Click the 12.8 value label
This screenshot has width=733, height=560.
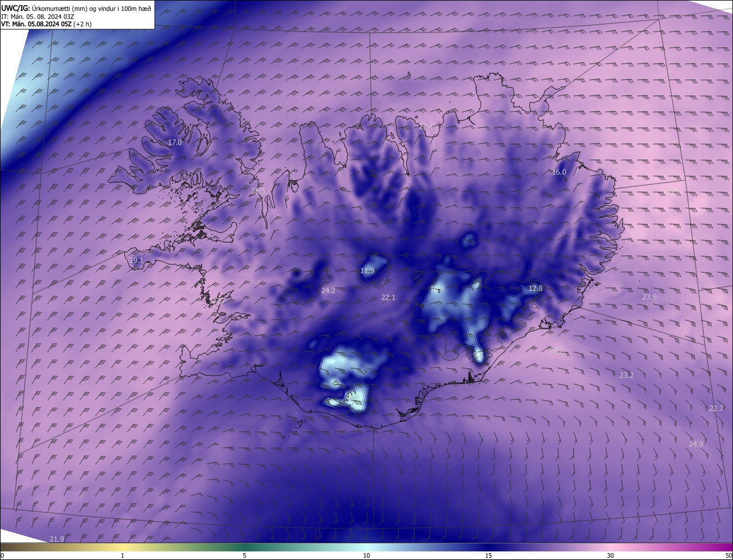[535, 288]
